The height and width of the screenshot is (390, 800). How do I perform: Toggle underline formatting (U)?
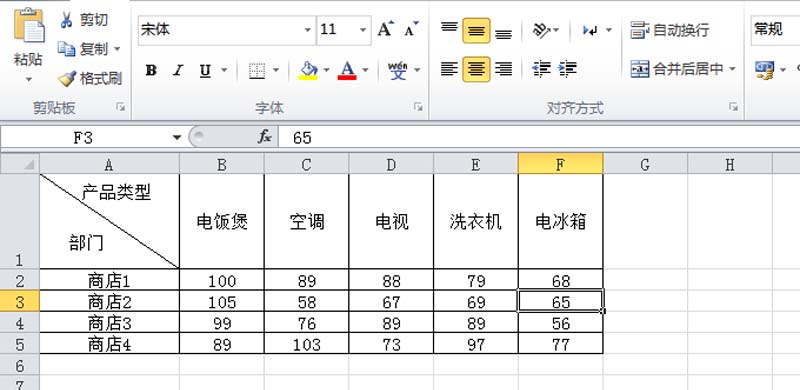(x=205, y=70)
